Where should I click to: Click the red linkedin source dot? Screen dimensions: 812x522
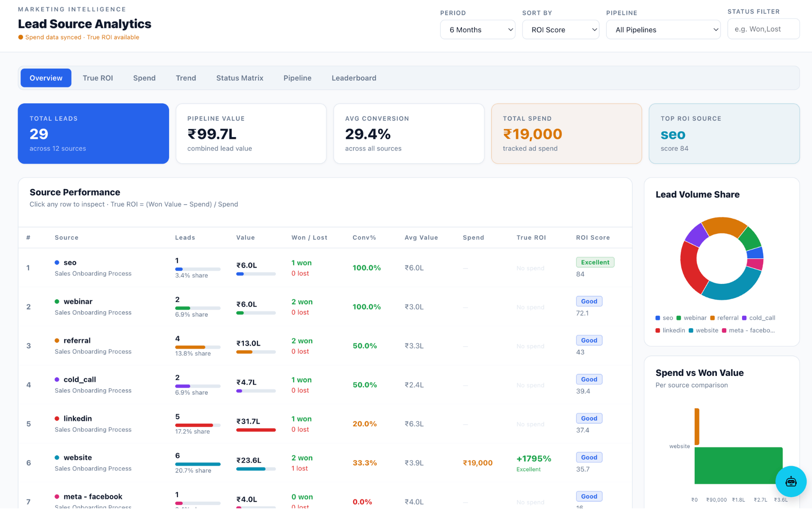tap(57, 419)
